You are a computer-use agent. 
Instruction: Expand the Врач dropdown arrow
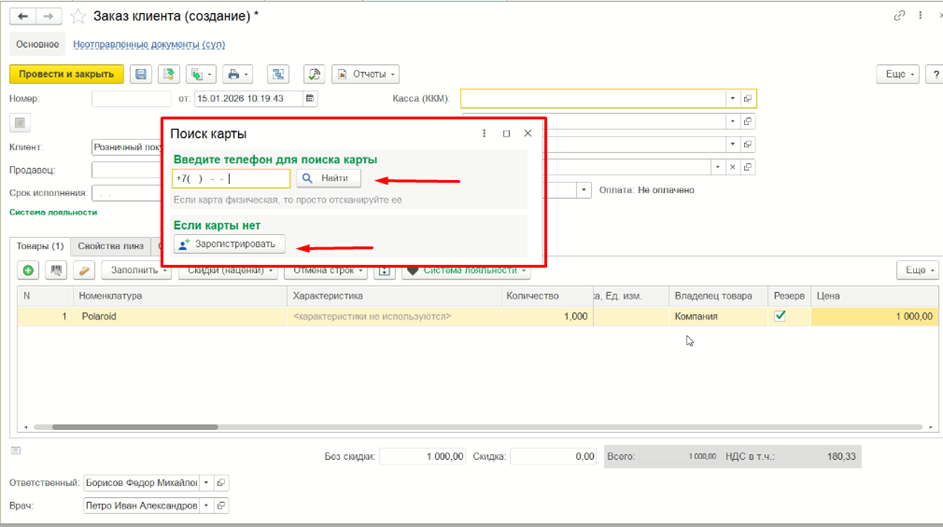tap(206, 505)
